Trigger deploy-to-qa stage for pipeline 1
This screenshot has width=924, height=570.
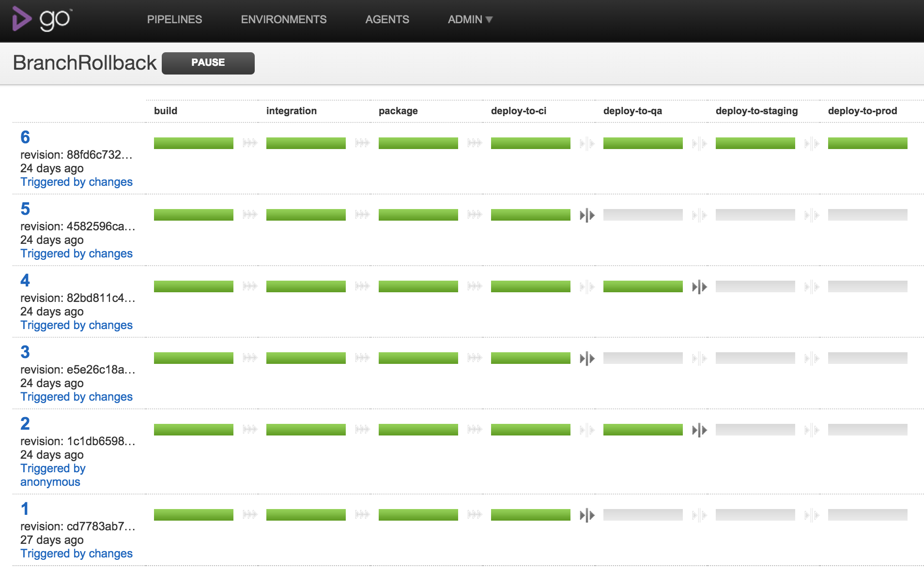[x=587, y=515]
